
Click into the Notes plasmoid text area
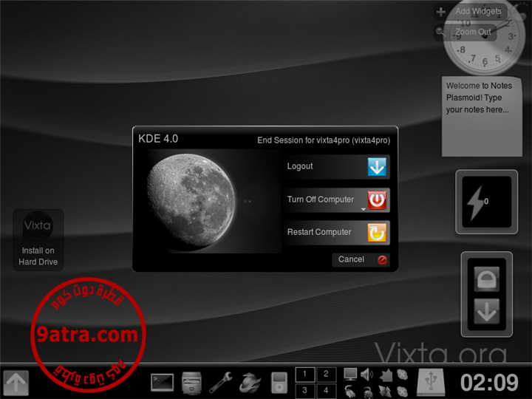click(482, 117)
